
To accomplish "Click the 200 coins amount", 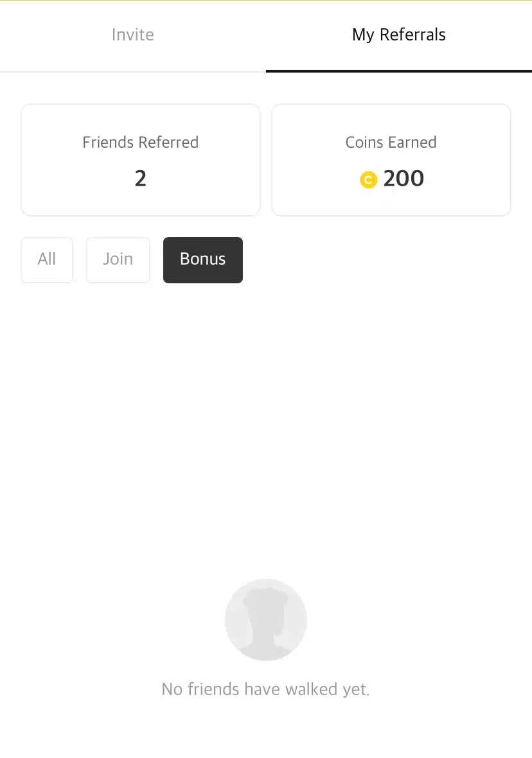I will [x=403, y=179].
